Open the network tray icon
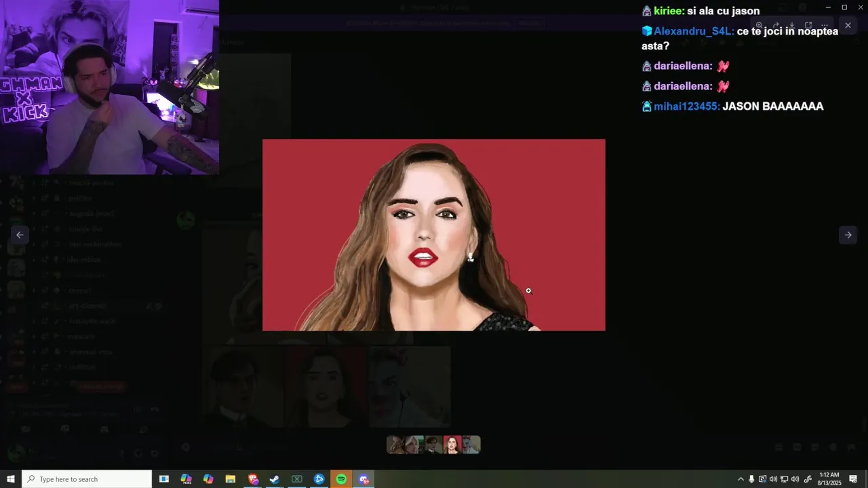Image resolution: width=868 pixels, height=488 pixels. pos(784,479)
